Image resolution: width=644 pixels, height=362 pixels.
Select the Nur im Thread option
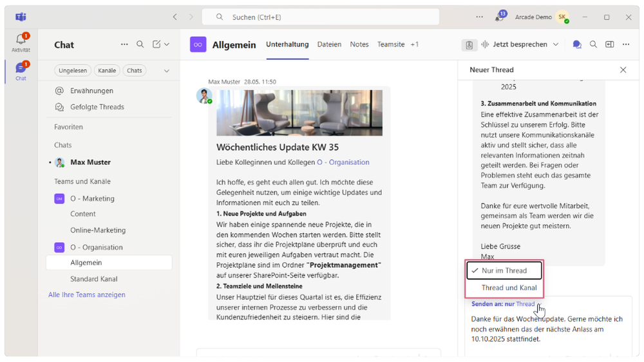504,271
